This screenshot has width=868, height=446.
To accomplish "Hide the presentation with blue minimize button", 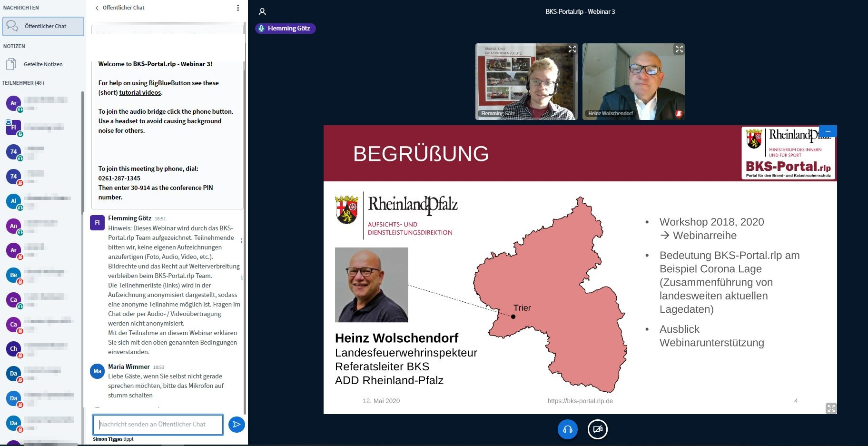I will tap(828, 131).
